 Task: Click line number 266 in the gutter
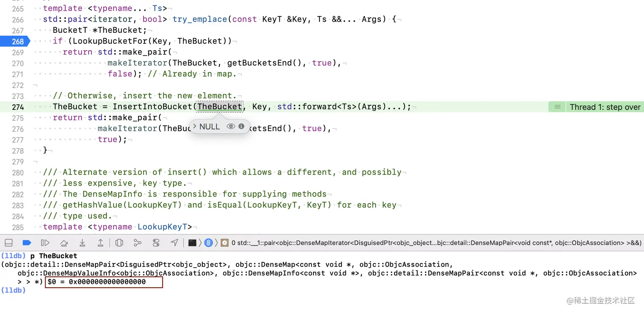click(x=18, y=20)
